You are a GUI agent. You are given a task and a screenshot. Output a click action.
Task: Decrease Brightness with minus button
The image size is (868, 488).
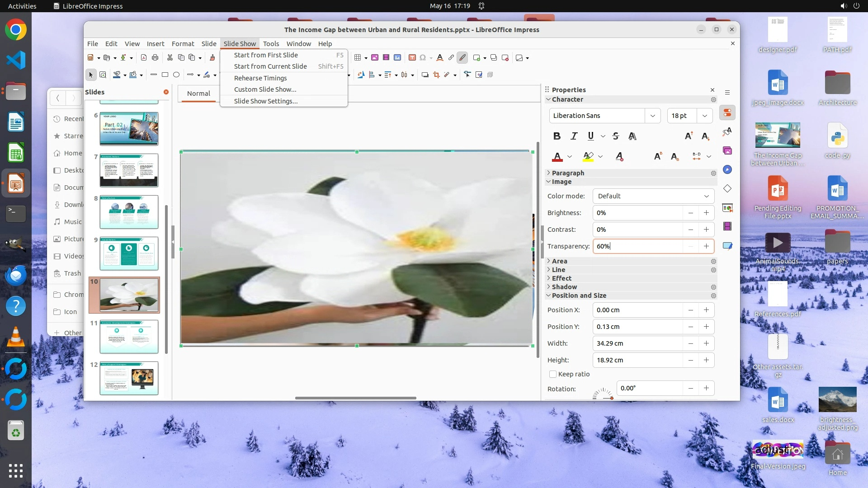[x=690, y=213]
